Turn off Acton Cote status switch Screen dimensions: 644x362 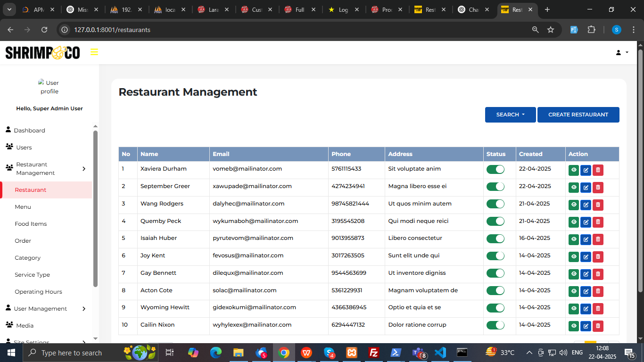[x=495, y=290]
